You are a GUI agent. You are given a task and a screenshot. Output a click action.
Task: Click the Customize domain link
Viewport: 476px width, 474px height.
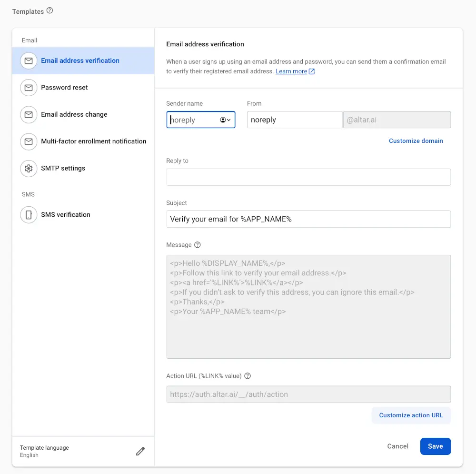tap(416, 141)
